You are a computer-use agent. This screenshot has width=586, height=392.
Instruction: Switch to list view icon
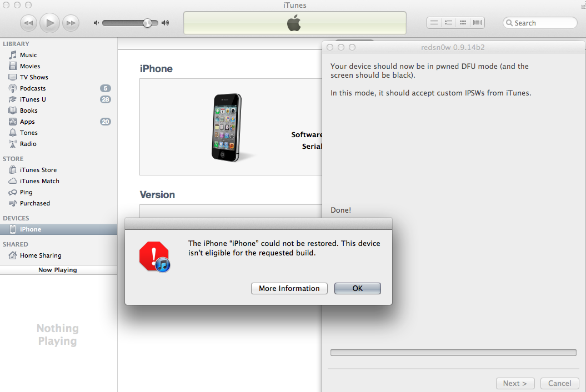tap(434, 23)
